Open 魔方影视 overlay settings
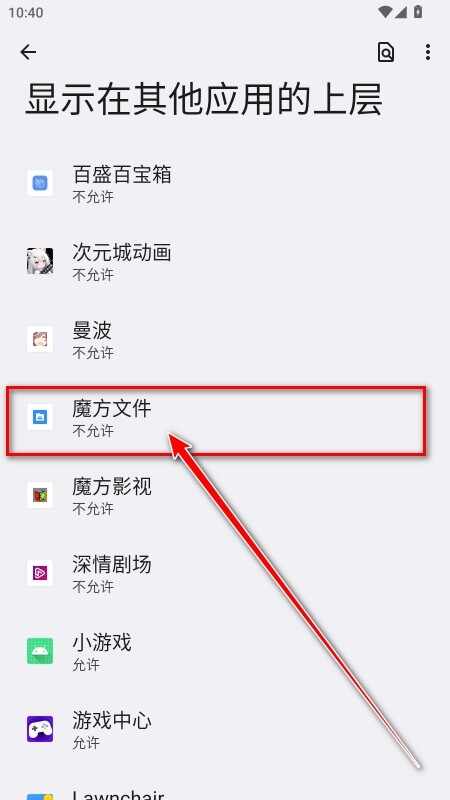The height and width of the screenshot is (800, 450). point(225,496)
